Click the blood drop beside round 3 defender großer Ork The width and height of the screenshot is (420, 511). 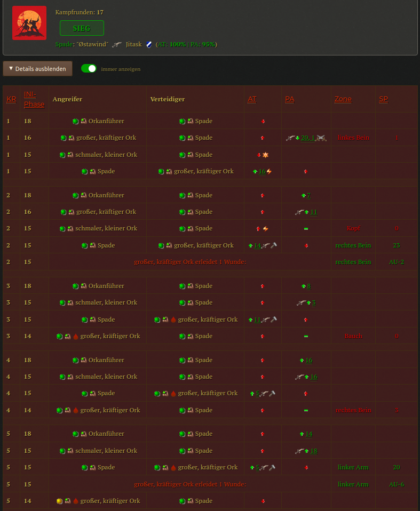point(173,320)
